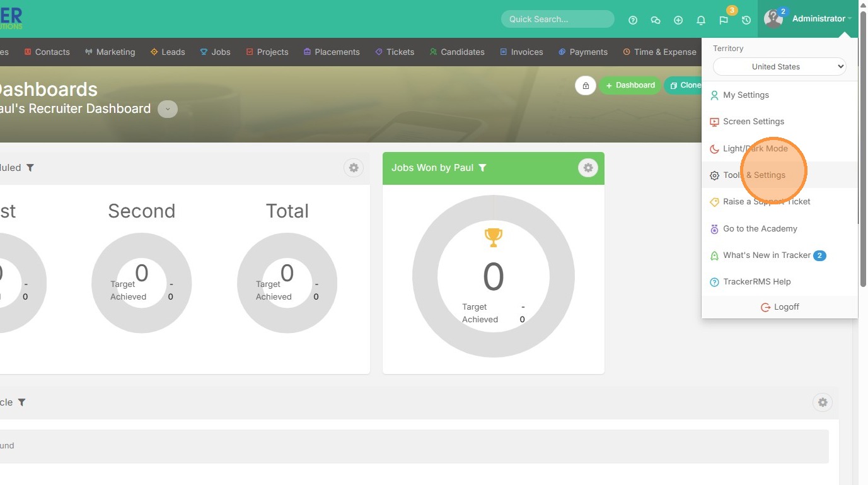Open Screen Settings

(x=780, y=122)
